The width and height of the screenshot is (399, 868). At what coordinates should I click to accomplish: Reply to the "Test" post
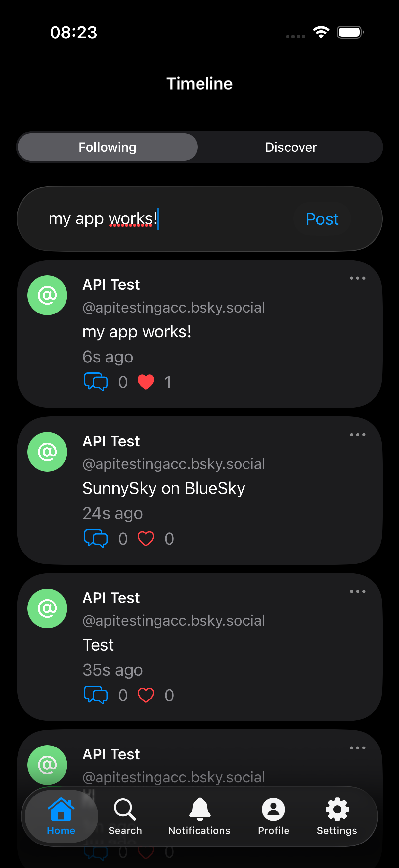pyautogui.click(x=96, y=695)
